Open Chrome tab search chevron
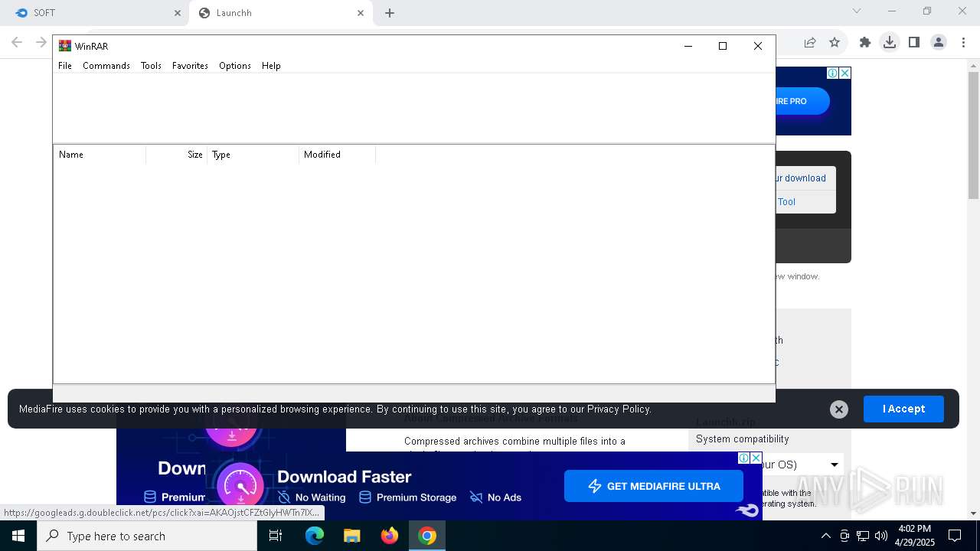The width and height of the screenshot is (980, 551). (857, 11)
